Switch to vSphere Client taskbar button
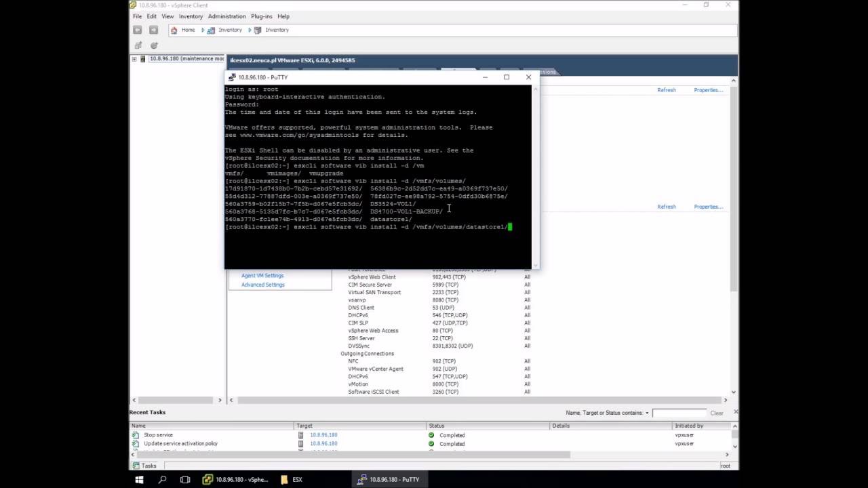Viewport: 868px width, 488px height. pyautogui.click(x=236, y=479)
